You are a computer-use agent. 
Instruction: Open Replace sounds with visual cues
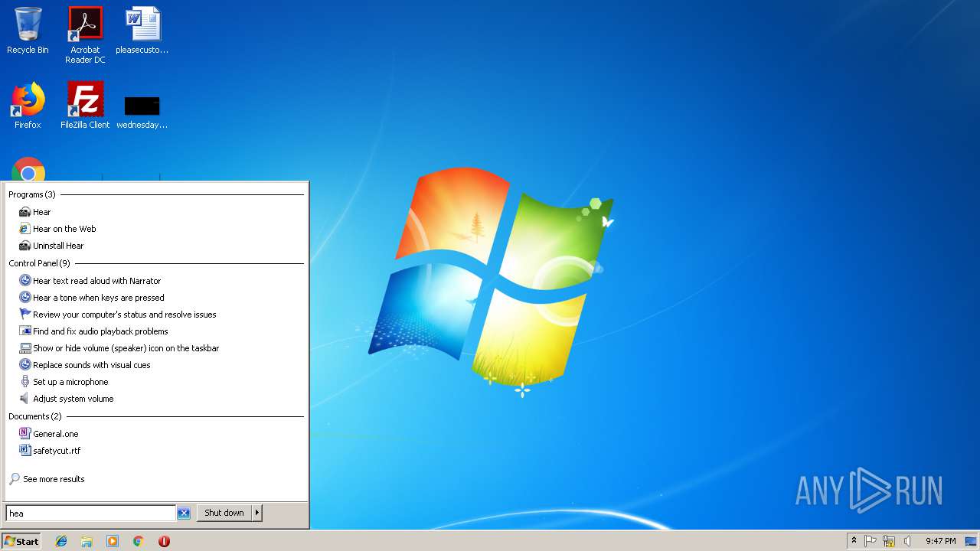tap(91, 365)
